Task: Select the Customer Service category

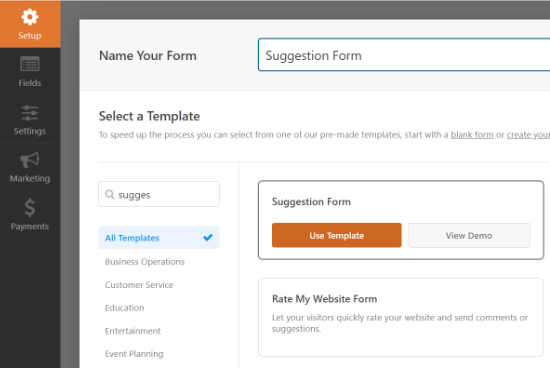Action: 139,285
